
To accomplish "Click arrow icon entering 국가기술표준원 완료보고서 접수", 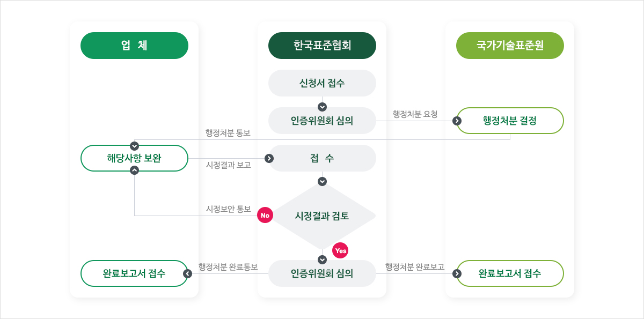I will [x=457, y=273].
